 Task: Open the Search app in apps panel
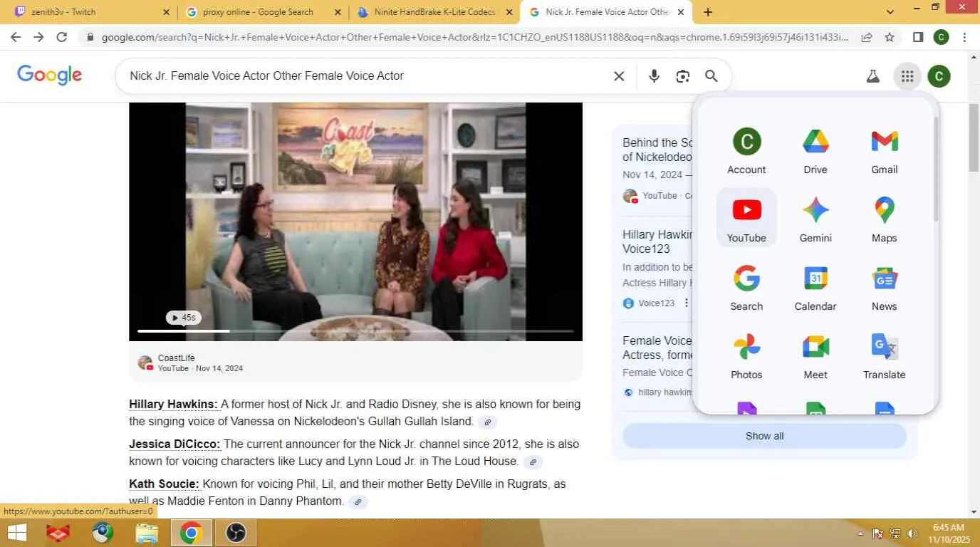[746, 287]
